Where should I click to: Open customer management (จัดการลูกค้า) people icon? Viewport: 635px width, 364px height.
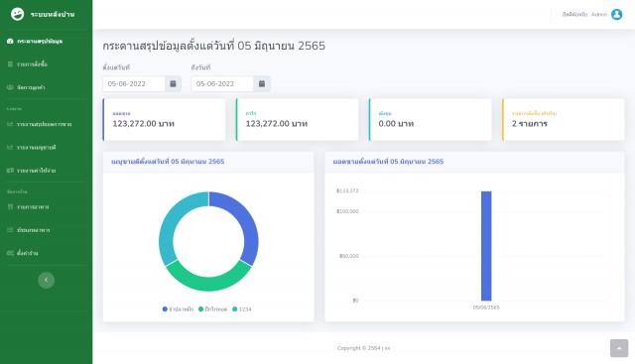(10, 87)
